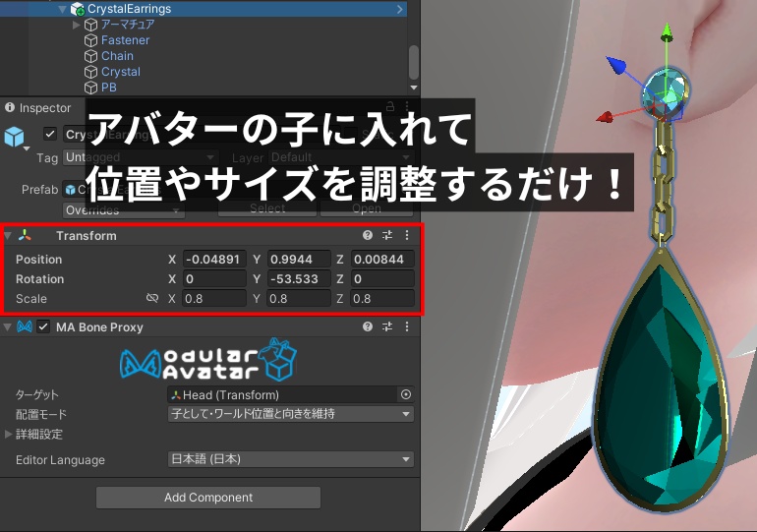The width and height of the screenshot is (757, 532).
Task: Click Rotation Y field
Action: pyautogui.click(x=299, y=279)
